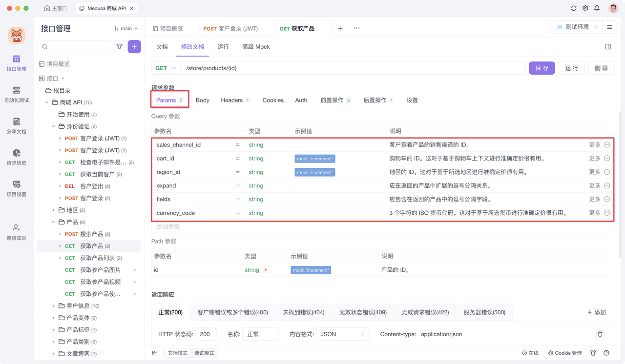This screenshot has height=364, width=625.
Task: Open the 自动化测试 sidebar section
Action: click(x=17, y=95)
